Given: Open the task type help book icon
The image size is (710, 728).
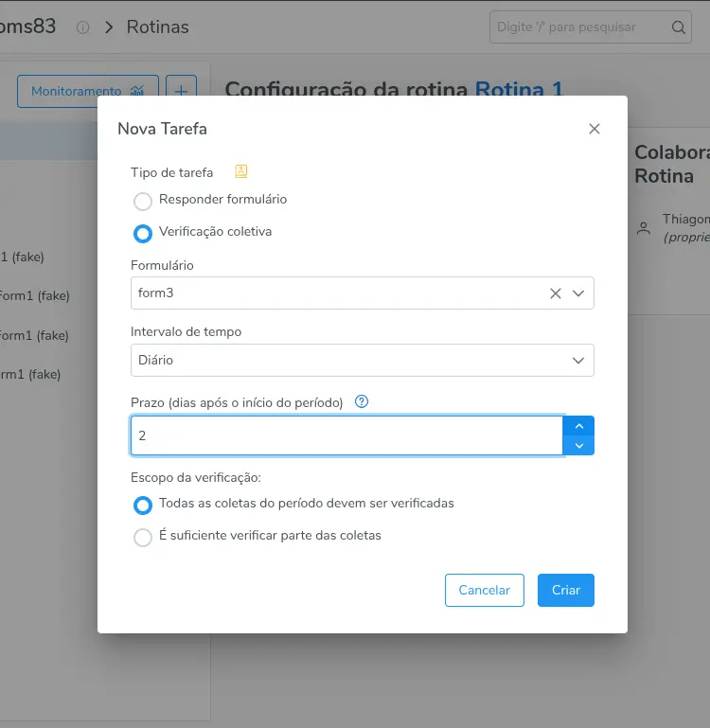Looking at the screenshot, I should (241, 171).
